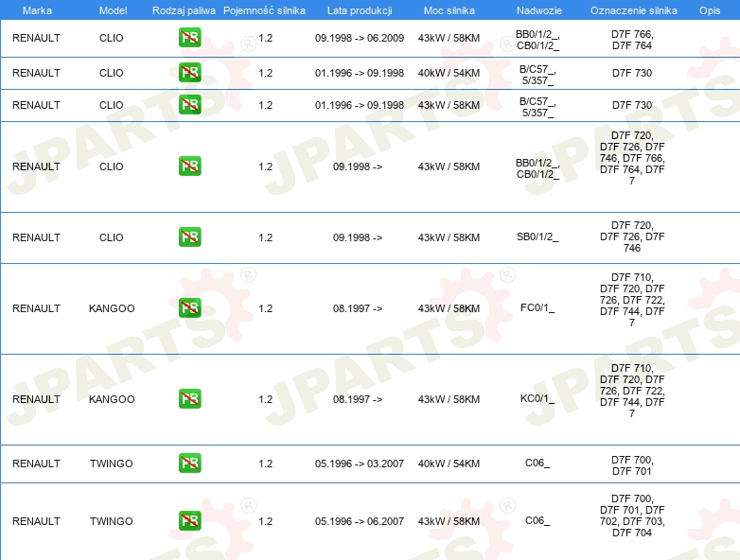Click the Nadwozie column header
Image resolution: width=740 pixels, height=560 pixels.
539,10
